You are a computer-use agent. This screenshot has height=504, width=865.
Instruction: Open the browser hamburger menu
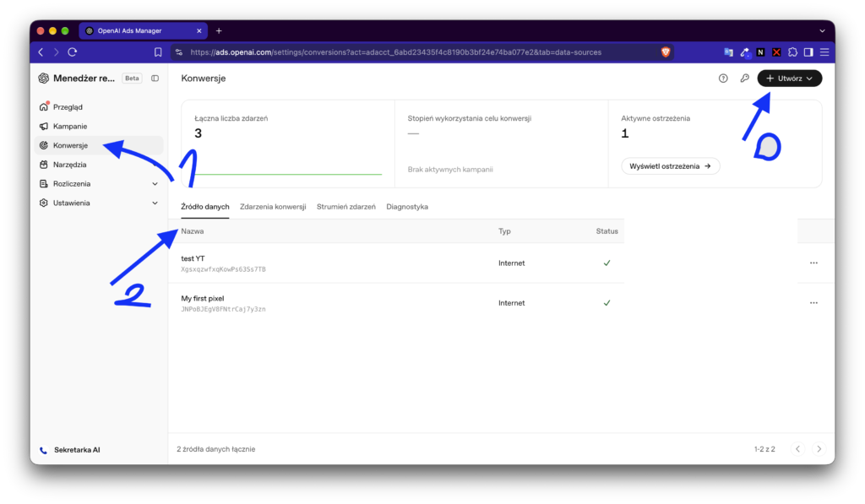click(x=824, y=52)
